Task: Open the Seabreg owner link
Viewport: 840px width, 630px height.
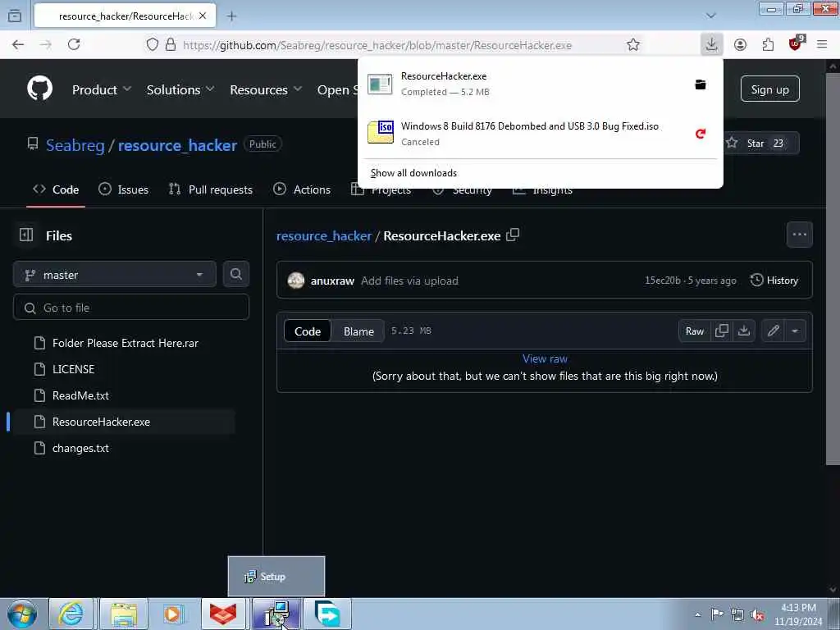Action: (x=75, y=145)
